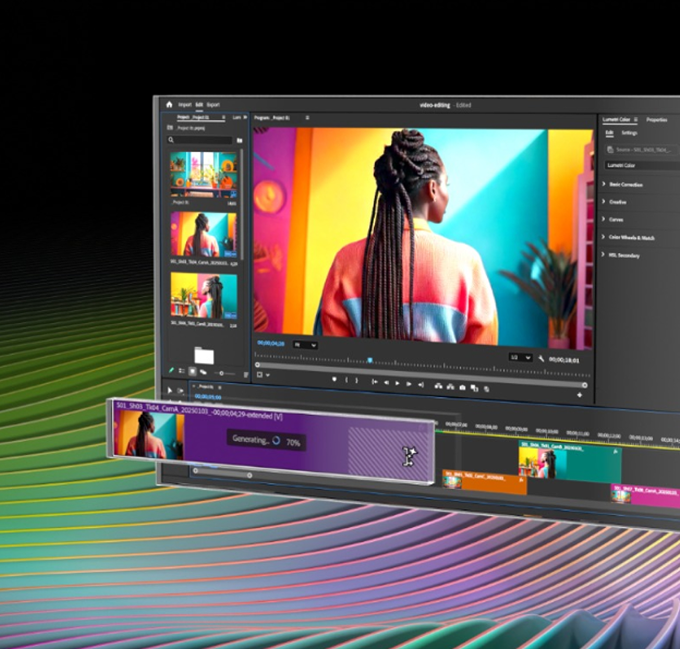Screen dimensions: 680x649
Task: Go to In point in Program monitor
Action: (x=374, y=382)
